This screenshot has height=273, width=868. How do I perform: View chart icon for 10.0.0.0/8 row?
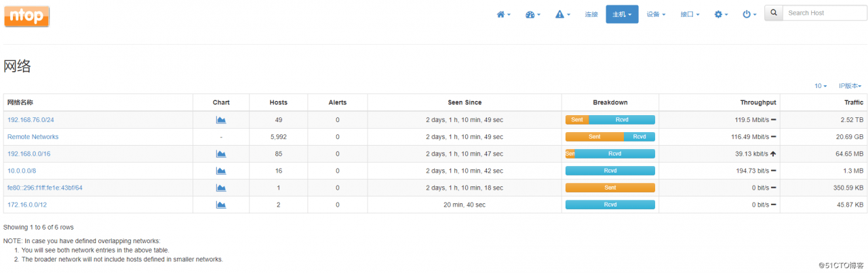point(221,171)
